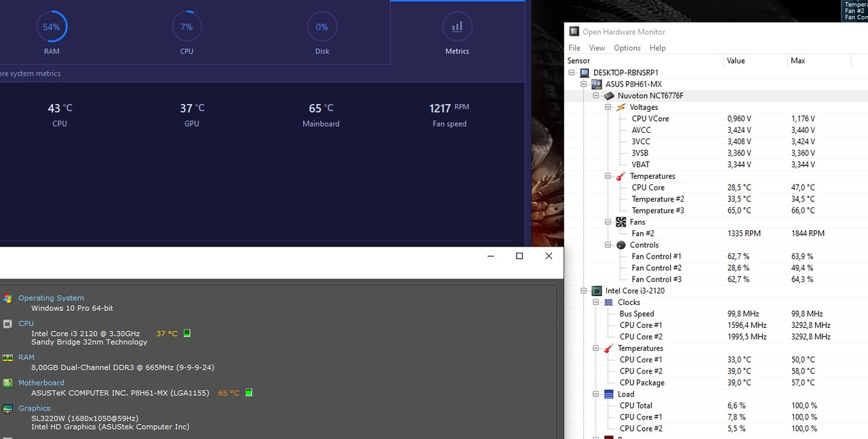Open the Operating System section link
Screen dimensions: 868x439
[51, 298]
